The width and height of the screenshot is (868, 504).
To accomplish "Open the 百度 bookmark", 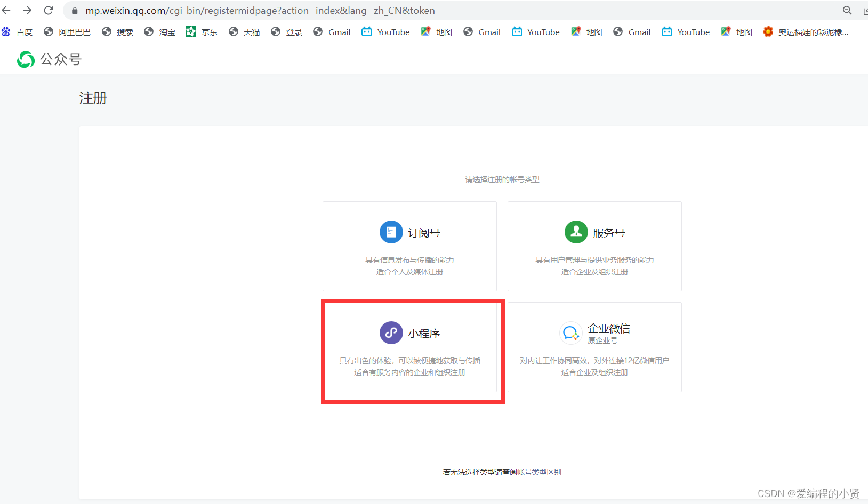I will pos(18,32).
